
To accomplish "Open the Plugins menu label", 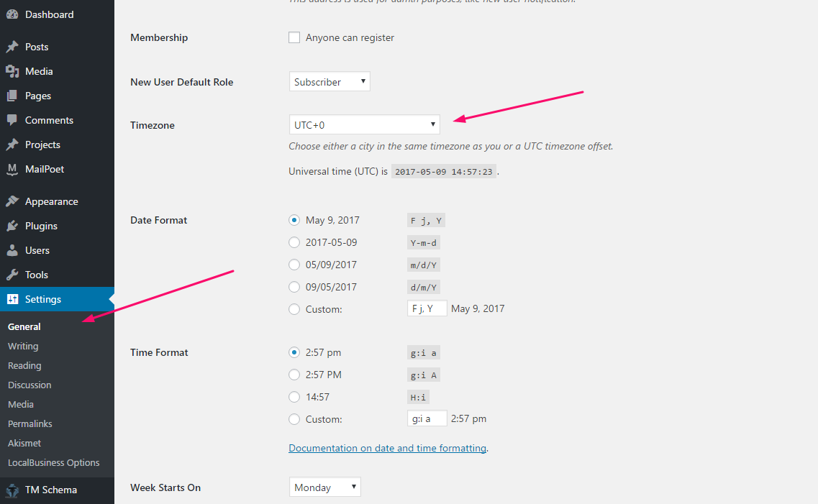I will pyautogui.click(x=41, y=226).
